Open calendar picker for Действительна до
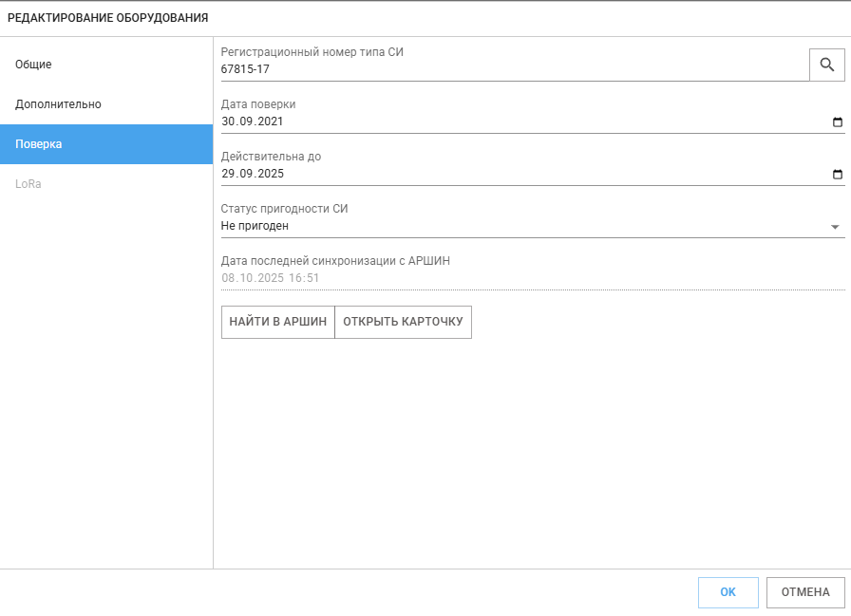Screen dimensions: 851x616 837,175
